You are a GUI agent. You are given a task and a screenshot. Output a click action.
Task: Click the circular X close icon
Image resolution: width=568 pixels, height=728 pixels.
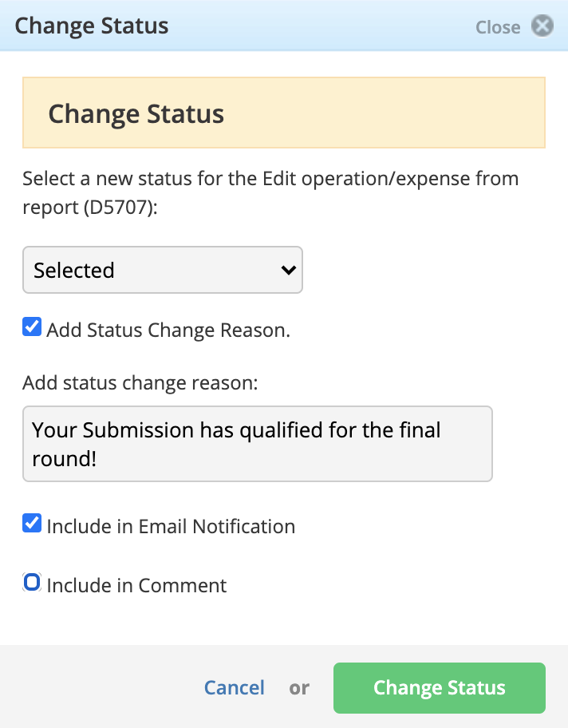(542, 26)
